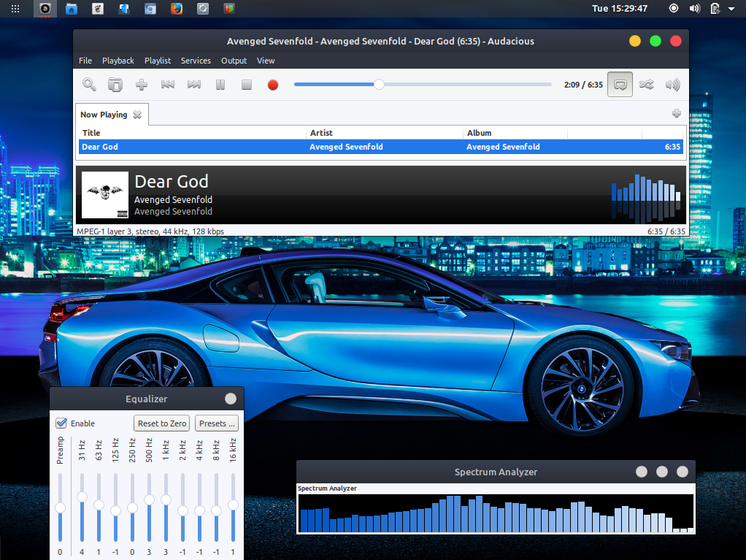Click the Audacious icon in top panel
Viewport: 746px width, 560px height.
[45, 9]
